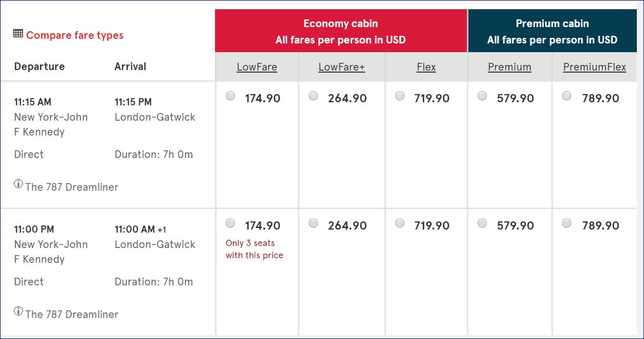Select 264.90 LowFare+ for 11:00 PM flight
The image size is (644, 339).
click(x=313, y=223)
